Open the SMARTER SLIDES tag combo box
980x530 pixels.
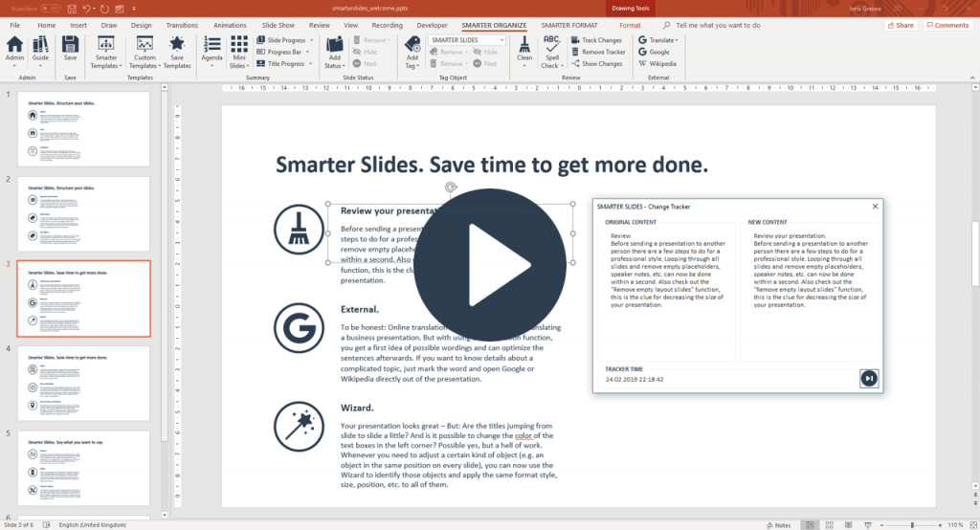467,40
